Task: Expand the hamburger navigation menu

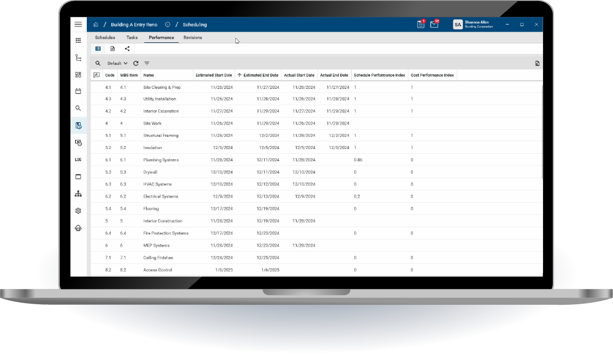Action: click(x=78, y=24)
